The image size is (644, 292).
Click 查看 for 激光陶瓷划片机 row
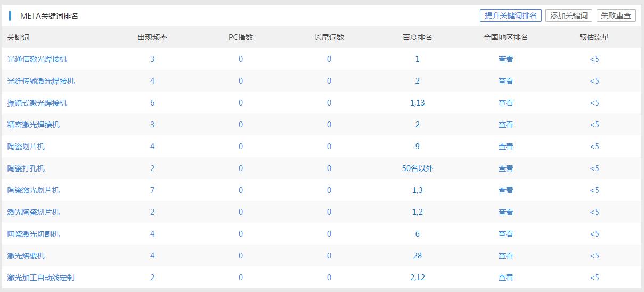pyautogui.click(x=506, y=212)
